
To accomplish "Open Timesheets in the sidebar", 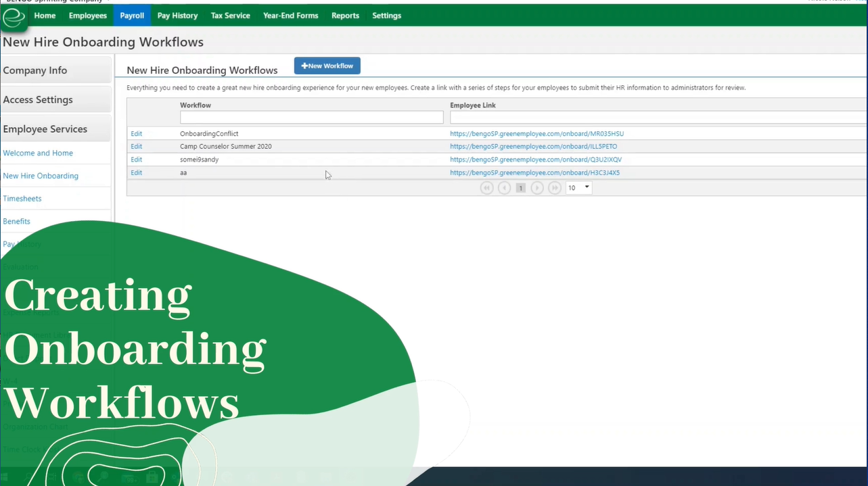I will [22, 199].
